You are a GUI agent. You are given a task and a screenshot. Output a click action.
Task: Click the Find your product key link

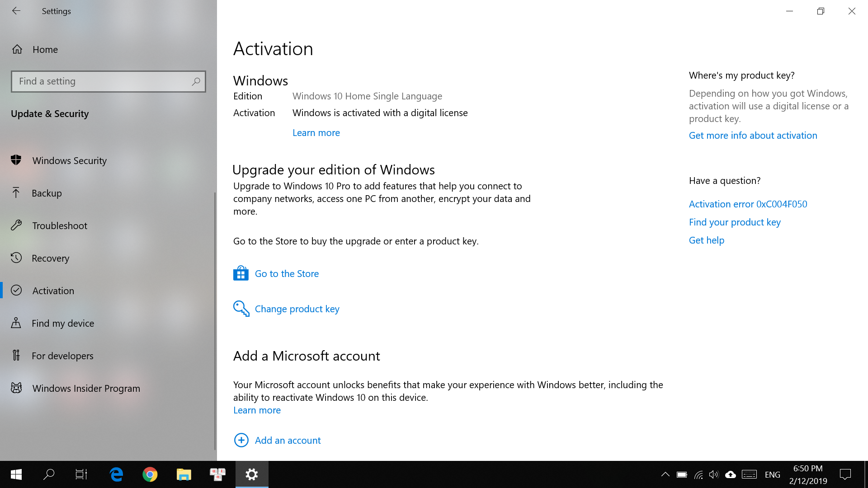(x=735, y=222)
